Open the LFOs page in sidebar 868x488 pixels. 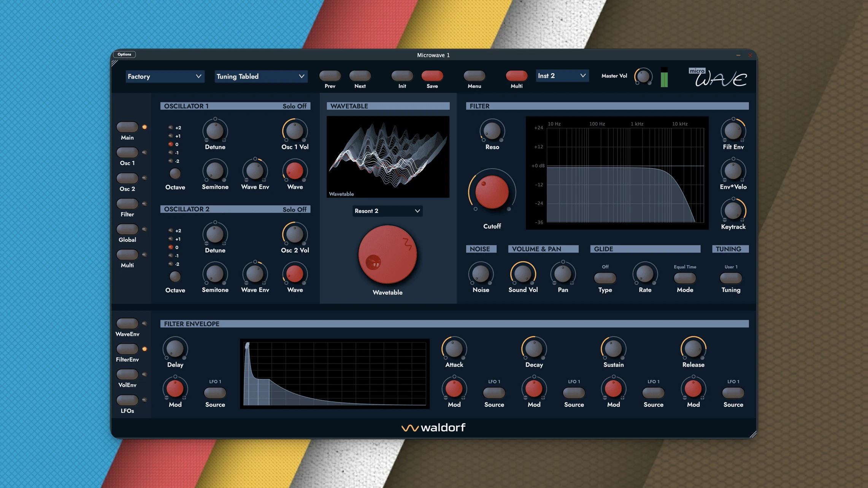[x=127, y=400]
